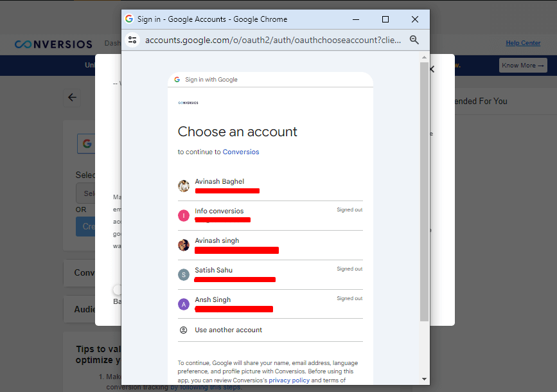557x392 pixels.
Task: Click the Google logo in the popup title bar
Action: click(129, 19)
